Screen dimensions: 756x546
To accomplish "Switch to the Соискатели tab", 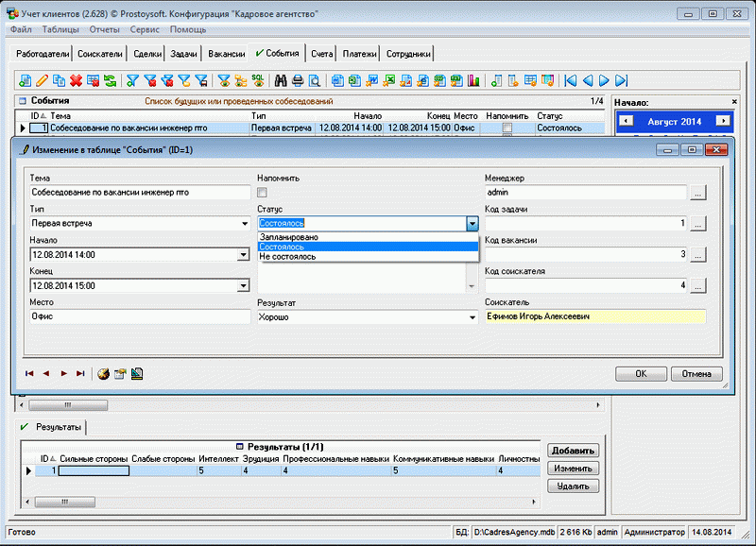I will click(99, 54).
